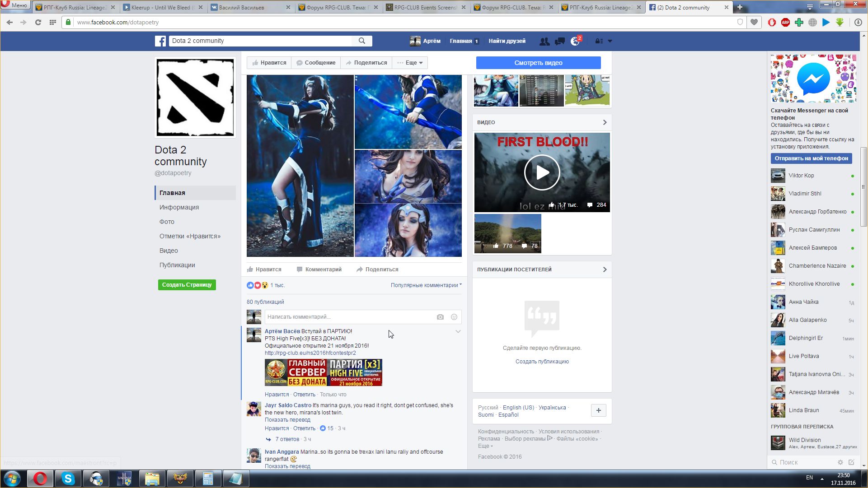Open calculator taskbar icon
This screenshot has height=488, width=868.
coord(207,479)
